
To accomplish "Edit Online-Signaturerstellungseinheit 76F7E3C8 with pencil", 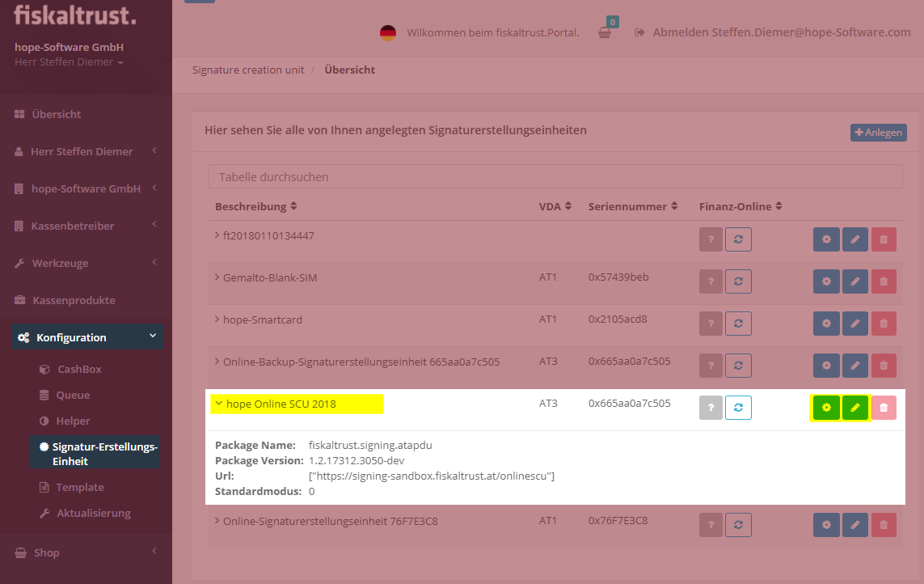I will pos(855,525).
